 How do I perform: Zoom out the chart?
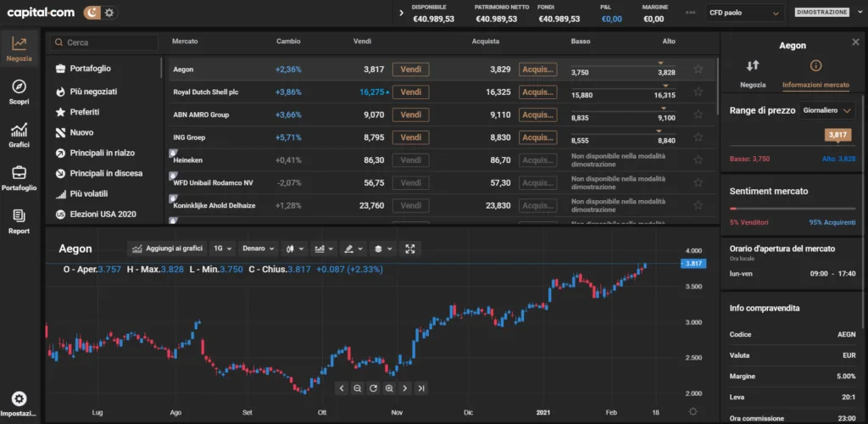pos(358,388)
